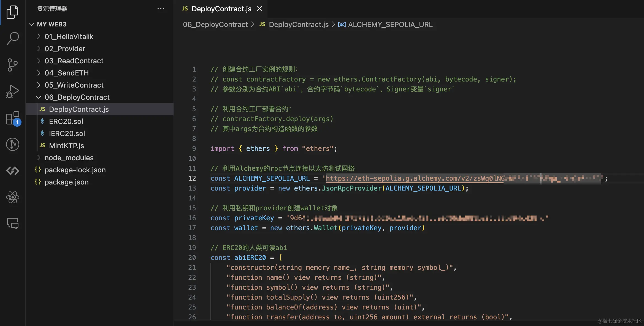Click the Git graph circular icon

[12, 144]
